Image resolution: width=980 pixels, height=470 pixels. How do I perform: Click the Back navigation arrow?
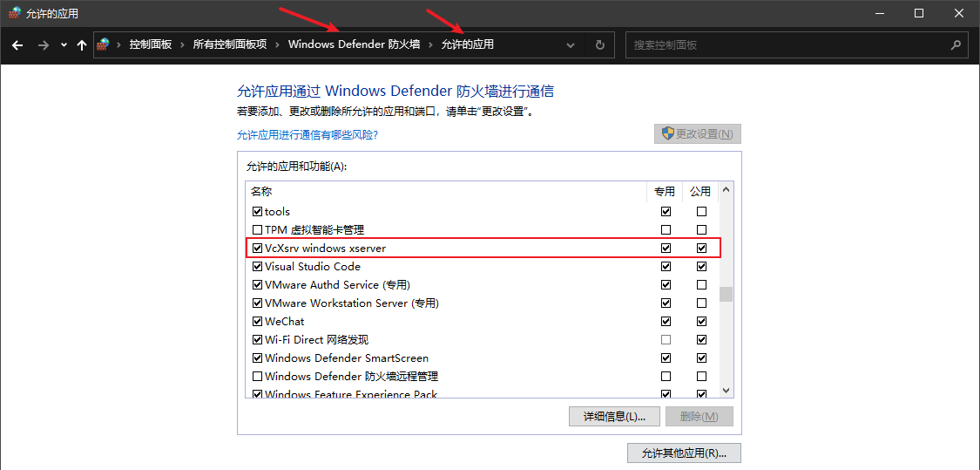17,45
